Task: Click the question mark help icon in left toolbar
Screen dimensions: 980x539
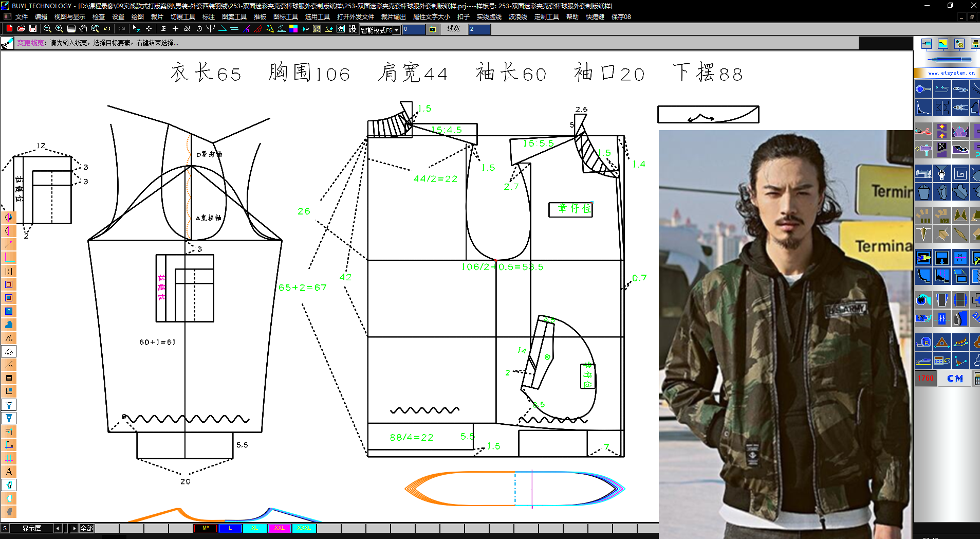Action: click(x=8, y=311)
